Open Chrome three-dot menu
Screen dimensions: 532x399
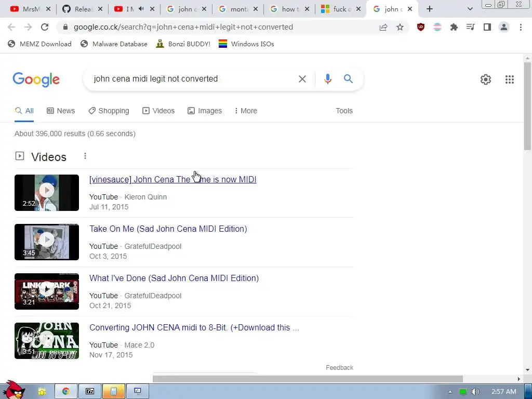point(521,27)
